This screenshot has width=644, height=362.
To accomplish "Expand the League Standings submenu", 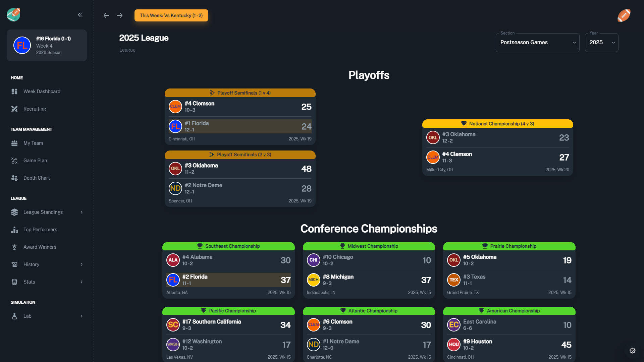I will [82, 212].
